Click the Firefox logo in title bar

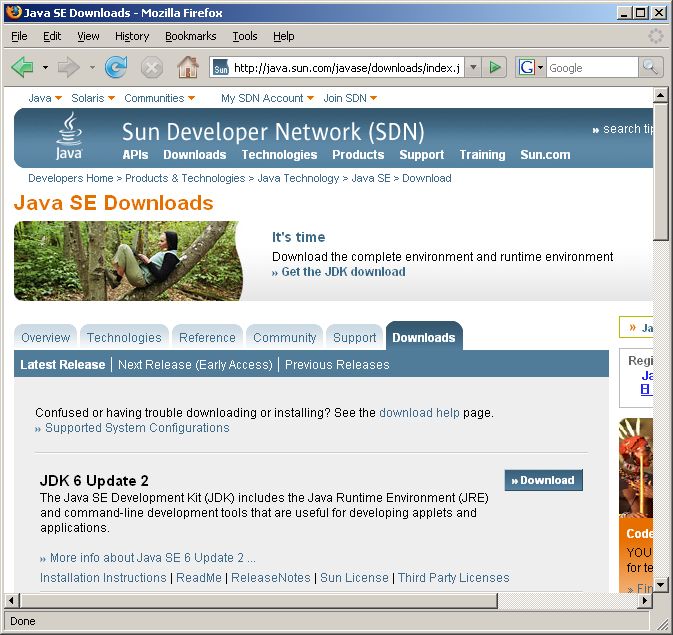[14, 12]
